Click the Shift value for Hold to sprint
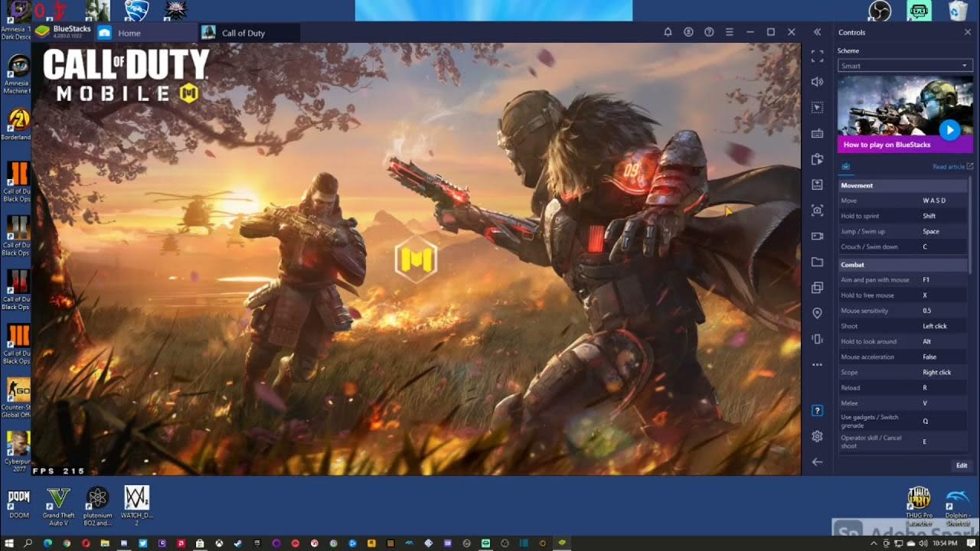The width and height of the screenshot is (980, 551). [x=929, y=216]
